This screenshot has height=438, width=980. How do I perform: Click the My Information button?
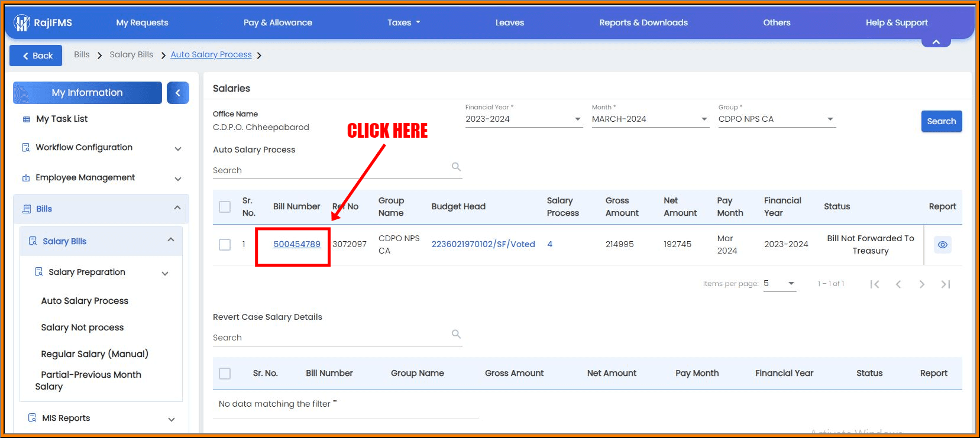pos(88,93)
